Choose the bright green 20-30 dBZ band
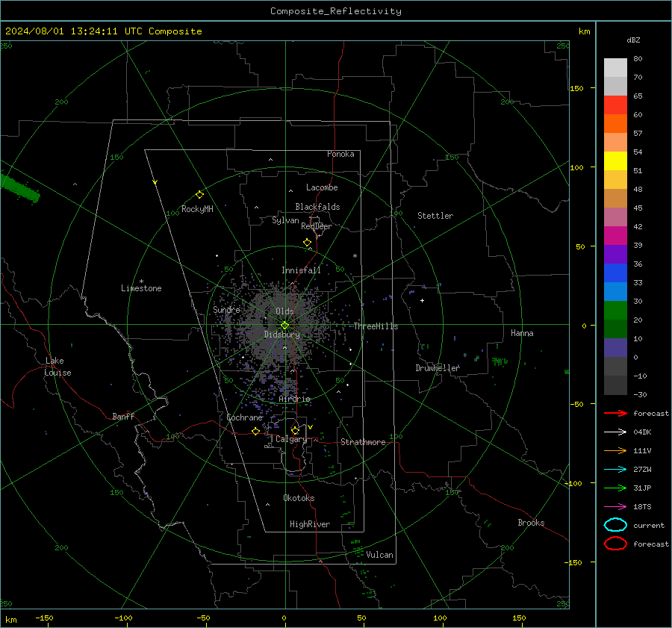 [615, 311]
